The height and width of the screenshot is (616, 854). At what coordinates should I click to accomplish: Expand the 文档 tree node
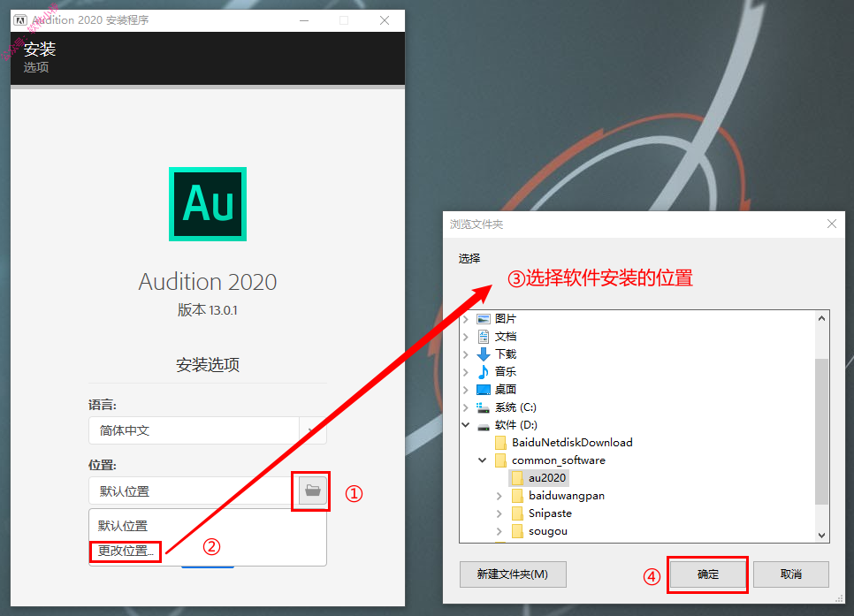click(466, 337)
